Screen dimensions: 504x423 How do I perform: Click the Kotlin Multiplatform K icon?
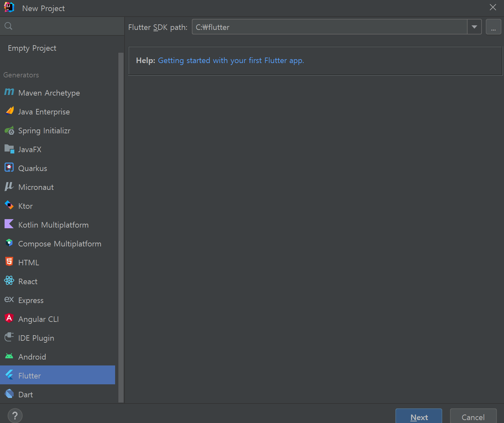point(9,224)
